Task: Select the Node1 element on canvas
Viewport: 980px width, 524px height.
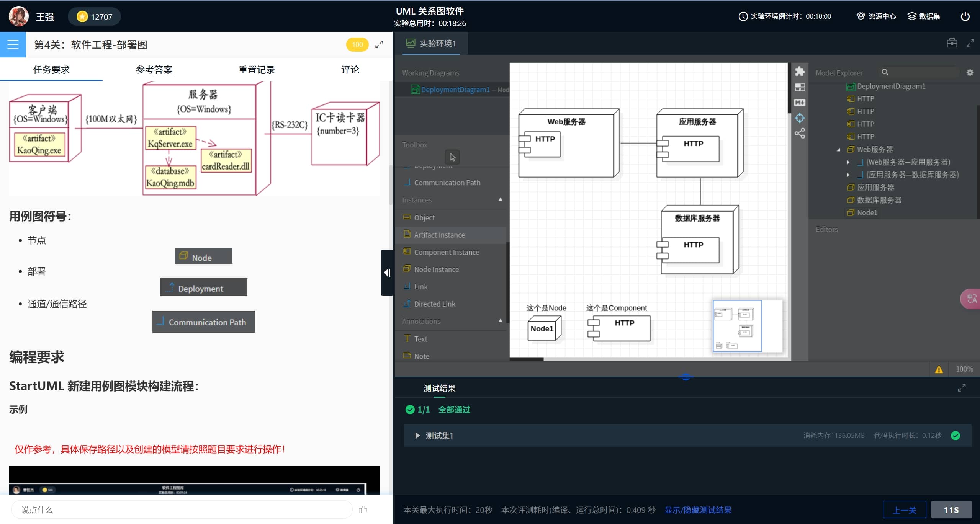Action: click(x=544, y=328)
